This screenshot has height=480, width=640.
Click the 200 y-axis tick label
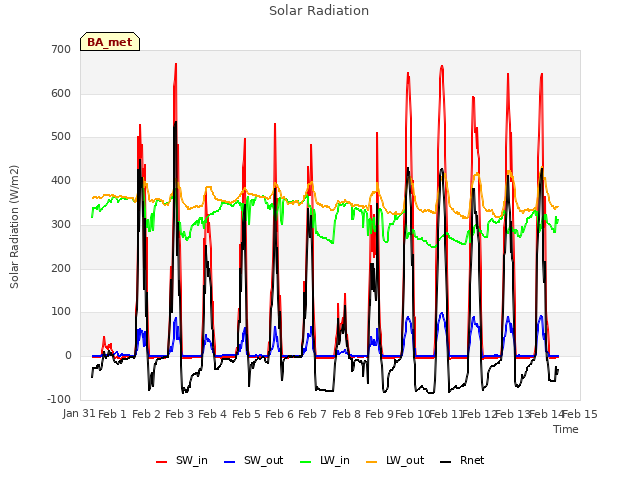61,268
